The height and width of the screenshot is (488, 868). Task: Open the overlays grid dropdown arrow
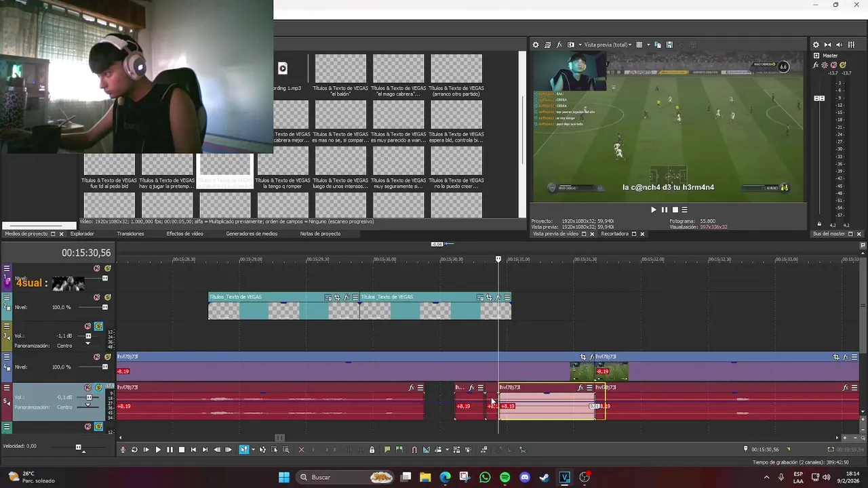point(648,45)
